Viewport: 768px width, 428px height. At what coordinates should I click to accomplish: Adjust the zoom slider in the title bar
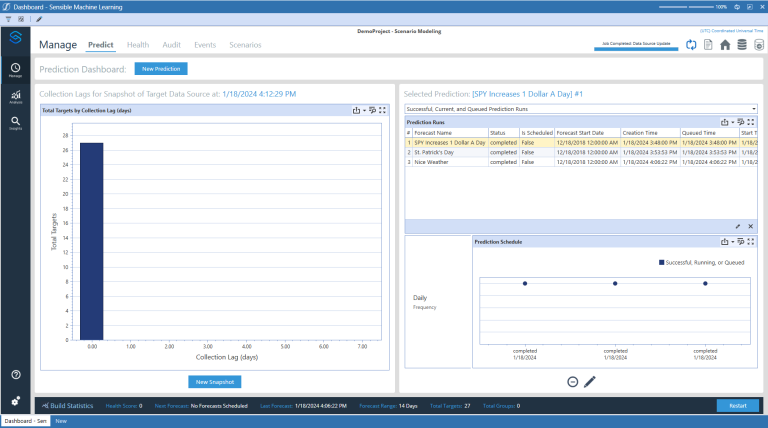pos(685,6)
